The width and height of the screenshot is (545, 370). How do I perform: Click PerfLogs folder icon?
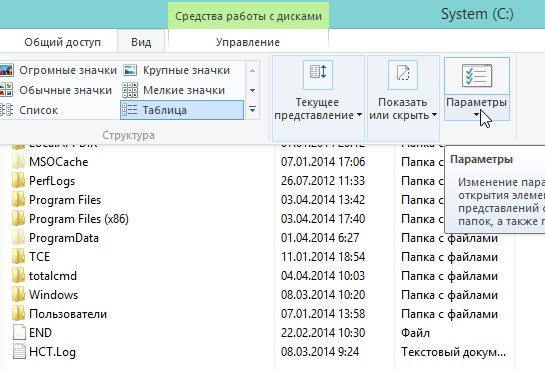[x=18, y=181]
